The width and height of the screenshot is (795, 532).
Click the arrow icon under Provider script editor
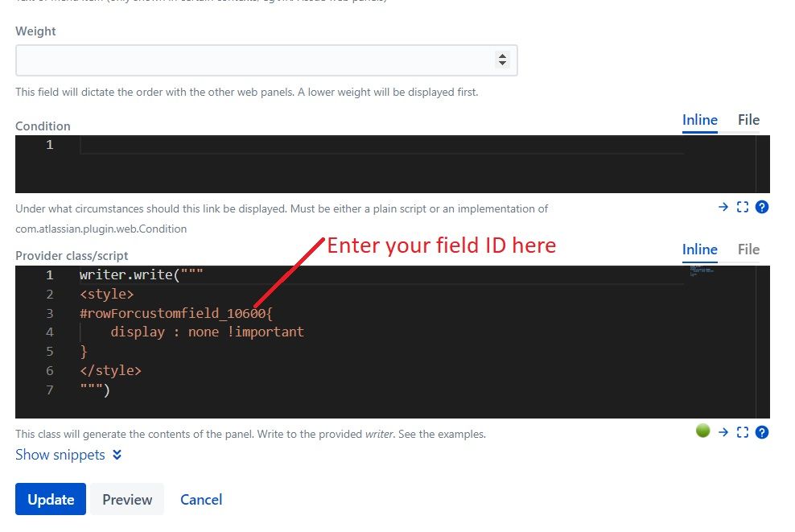click(723, 432)
